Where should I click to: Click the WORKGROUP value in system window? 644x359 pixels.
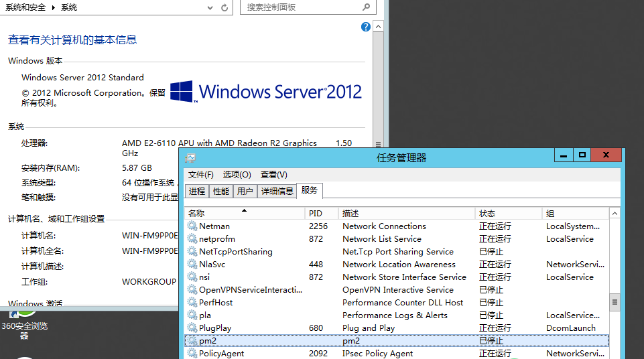pos(149,282)
